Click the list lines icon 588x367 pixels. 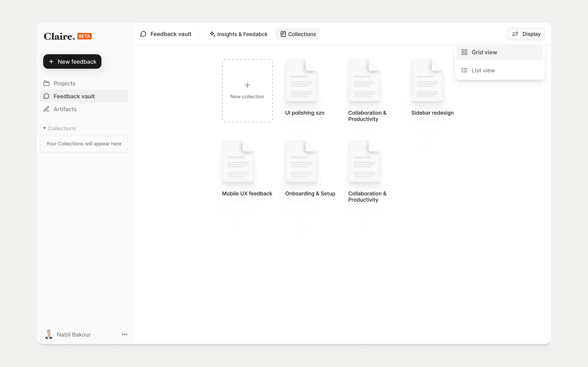coord(464,70)
